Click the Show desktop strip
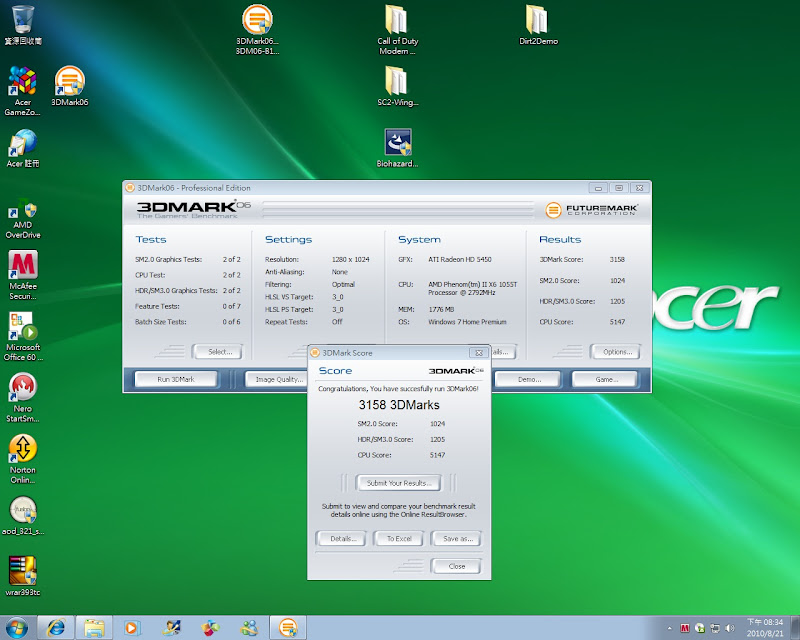 click(x=795, y=628)
